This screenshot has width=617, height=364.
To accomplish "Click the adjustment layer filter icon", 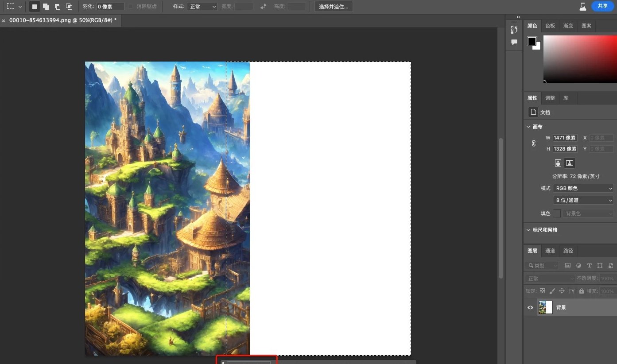I will 578,266.
